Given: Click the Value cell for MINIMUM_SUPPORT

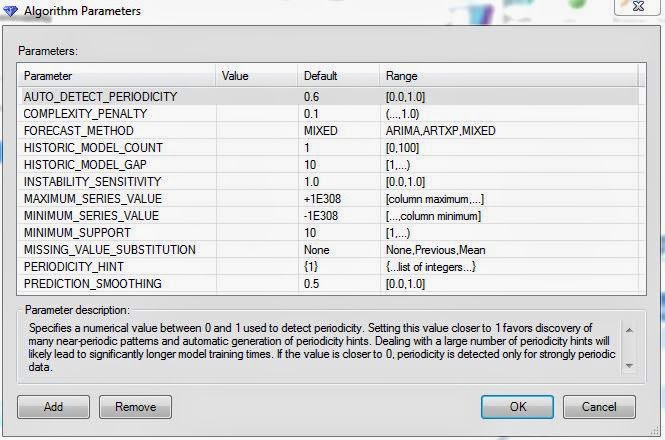Looking at the screenshot, I should coord(257,233).
